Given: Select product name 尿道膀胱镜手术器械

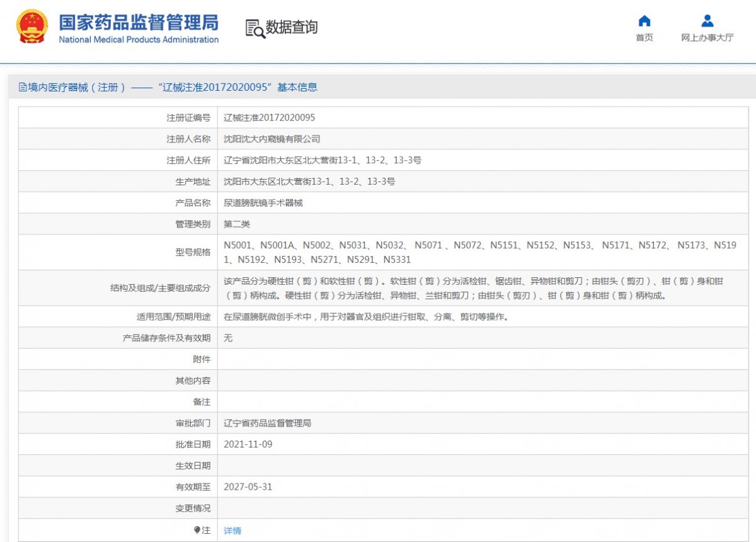Looking at the screenshot, I should tap(263, 203).
